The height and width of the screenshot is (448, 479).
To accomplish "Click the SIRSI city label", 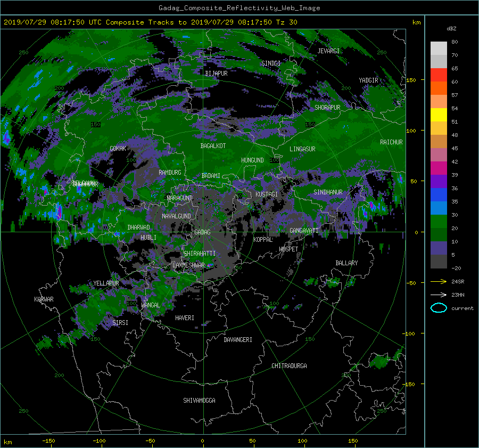I will click(120, 323).
